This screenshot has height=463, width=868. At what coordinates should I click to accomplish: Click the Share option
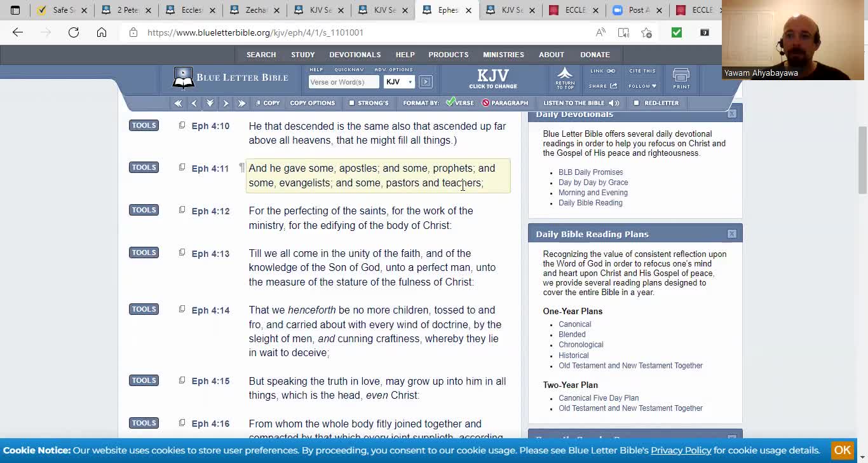(x=602, y=86)
